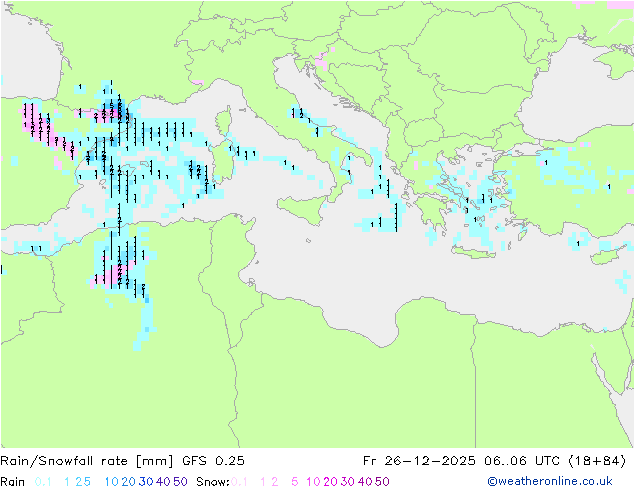Image resolution: width=634 pixels, height=490 pixels.
Task: Click the 'Fr 26-12-2025' date text
Action: tap(419, 461)
